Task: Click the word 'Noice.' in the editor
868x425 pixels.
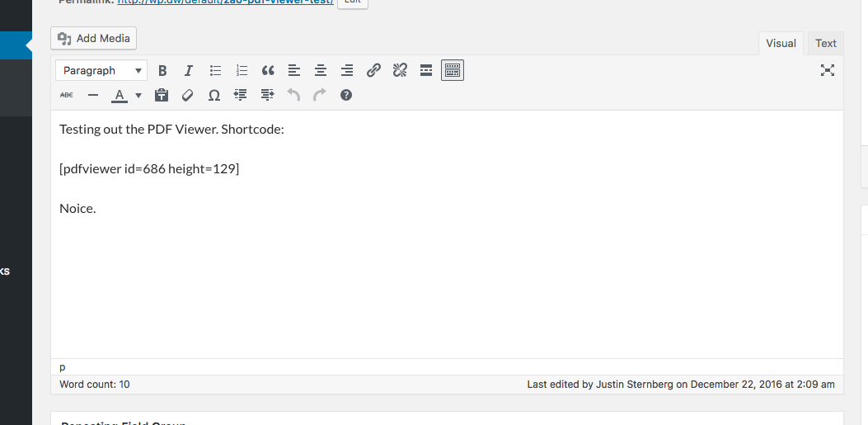Action: (77, 209)
